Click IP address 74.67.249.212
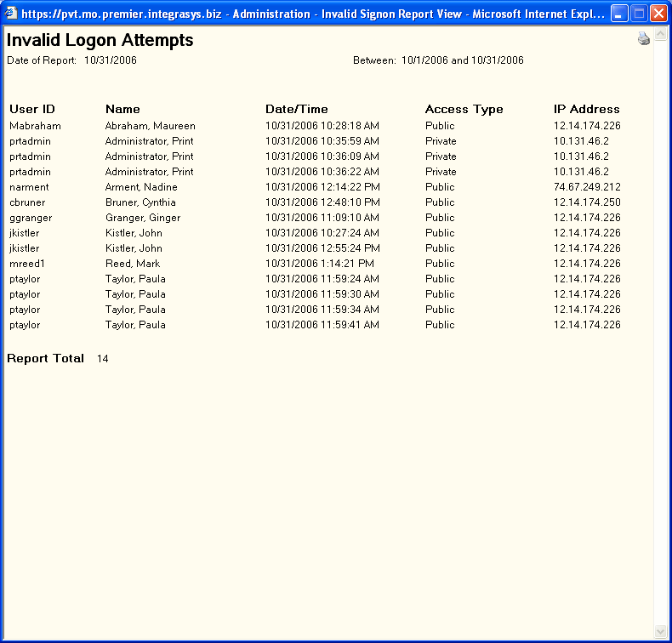 (x=587, y=187)
